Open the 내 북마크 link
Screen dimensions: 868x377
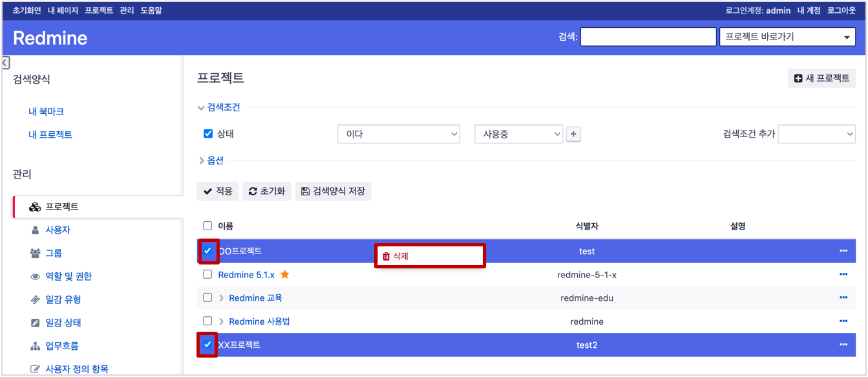[46, 111]
